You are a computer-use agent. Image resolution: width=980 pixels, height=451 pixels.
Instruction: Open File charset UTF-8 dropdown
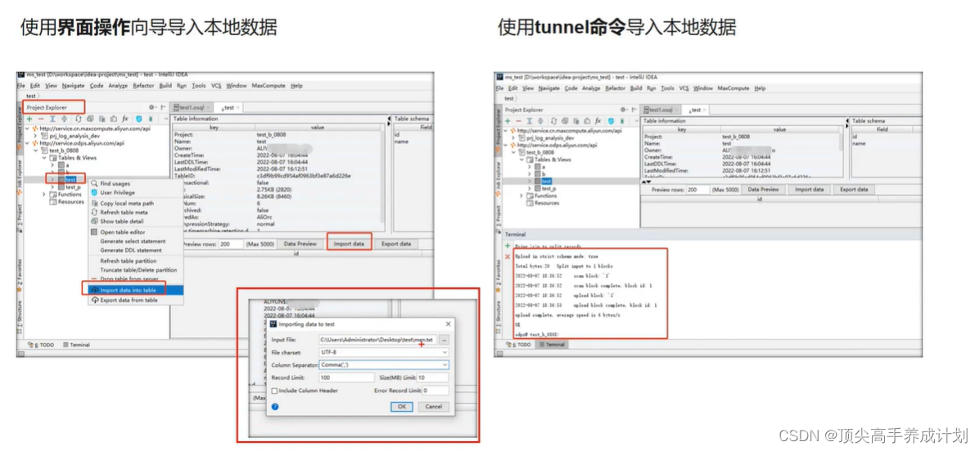(384, 352)
